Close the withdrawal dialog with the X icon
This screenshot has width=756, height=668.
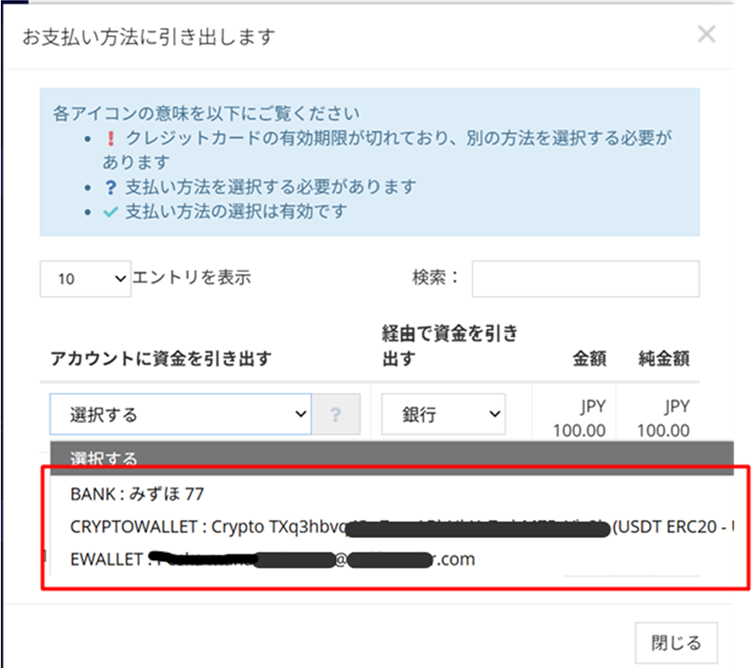click(706, 35)
